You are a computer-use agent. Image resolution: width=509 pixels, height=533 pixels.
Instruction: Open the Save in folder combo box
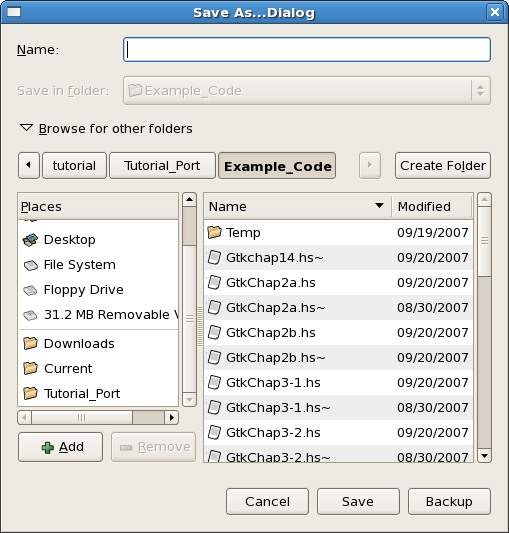click(307, 90)
